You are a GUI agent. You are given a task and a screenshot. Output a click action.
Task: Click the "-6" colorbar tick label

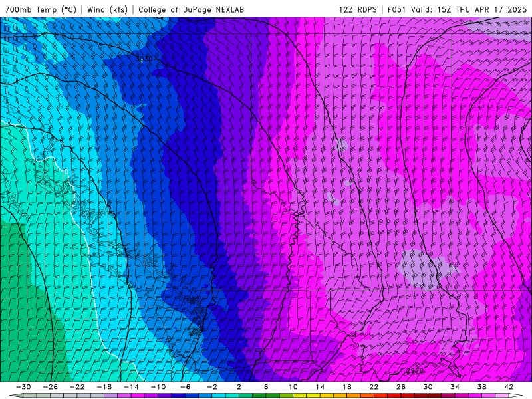(x=186, y=387)
